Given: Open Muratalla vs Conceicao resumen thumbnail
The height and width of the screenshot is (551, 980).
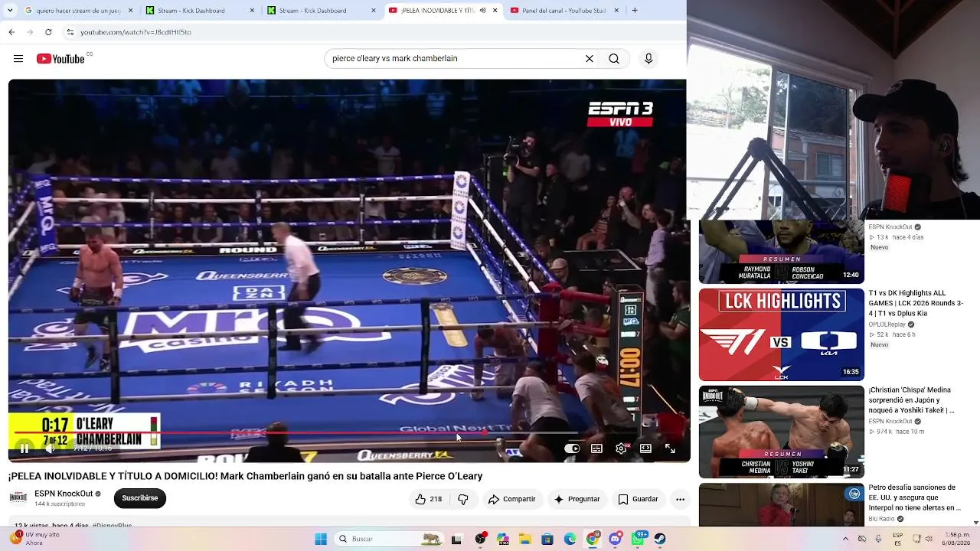Looking at the screenshot, I should (x=781, y=252).
